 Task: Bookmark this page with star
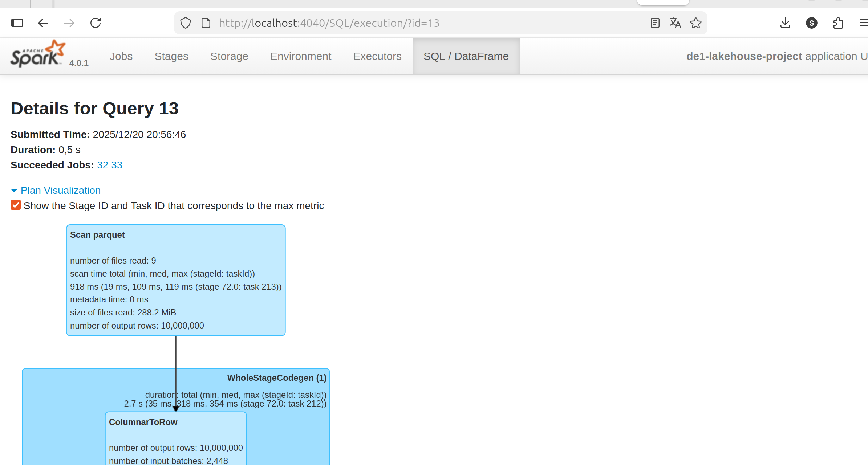[695, 23]
